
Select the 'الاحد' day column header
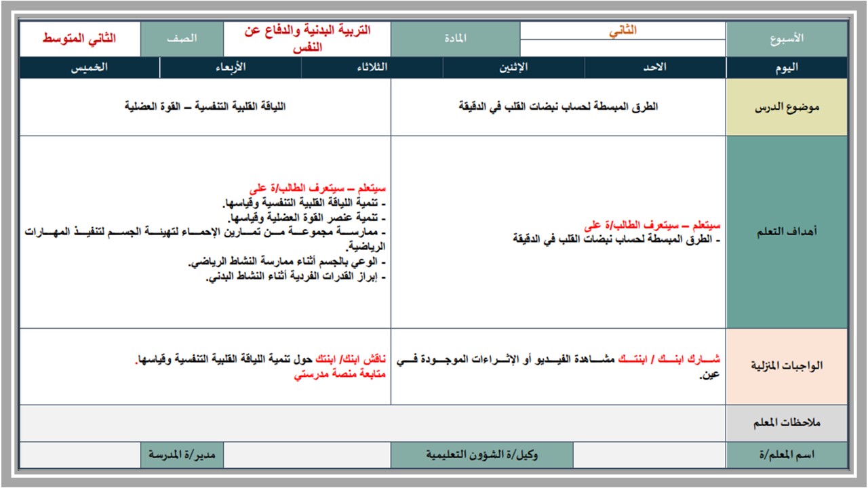tap(655, 68)
